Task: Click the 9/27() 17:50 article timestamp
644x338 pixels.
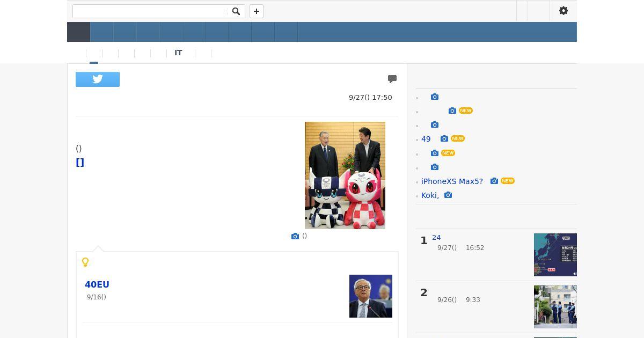Action: tap(370, 98)
